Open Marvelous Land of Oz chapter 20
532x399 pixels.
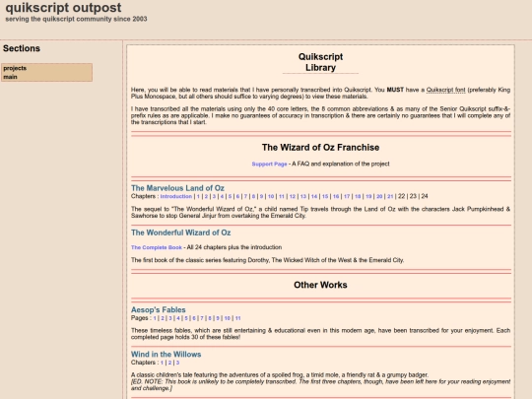(x=379, y=196)
